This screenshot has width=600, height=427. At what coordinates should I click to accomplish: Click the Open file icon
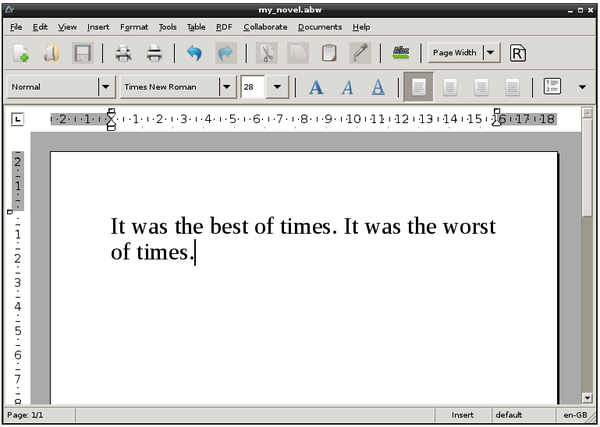pos(52,53)
